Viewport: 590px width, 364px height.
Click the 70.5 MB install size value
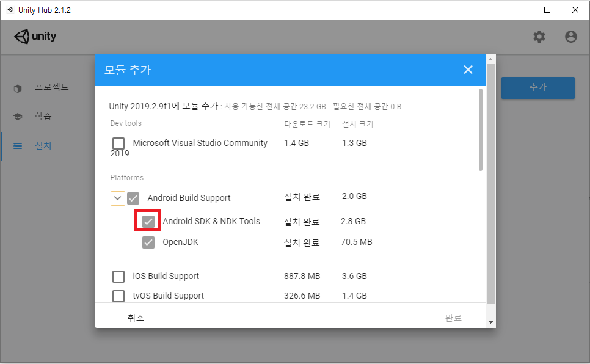pos(356,242)
